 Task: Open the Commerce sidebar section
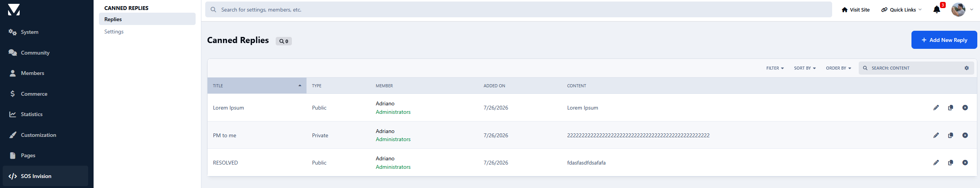(34, 94)
